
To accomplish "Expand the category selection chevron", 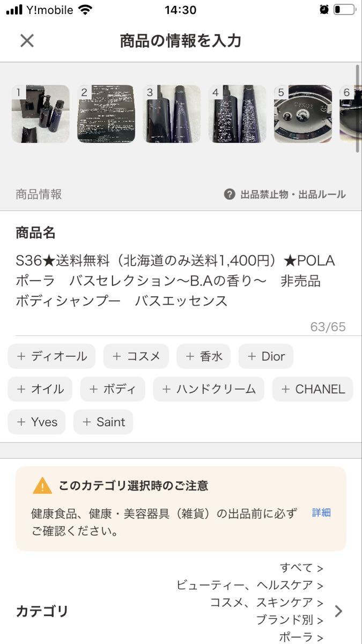I will (x=338, y=611).
